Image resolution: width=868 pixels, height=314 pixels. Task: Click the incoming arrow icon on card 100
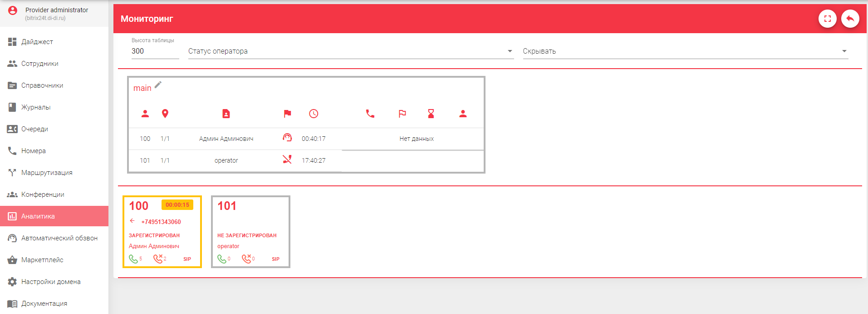(x=132, y=221)
